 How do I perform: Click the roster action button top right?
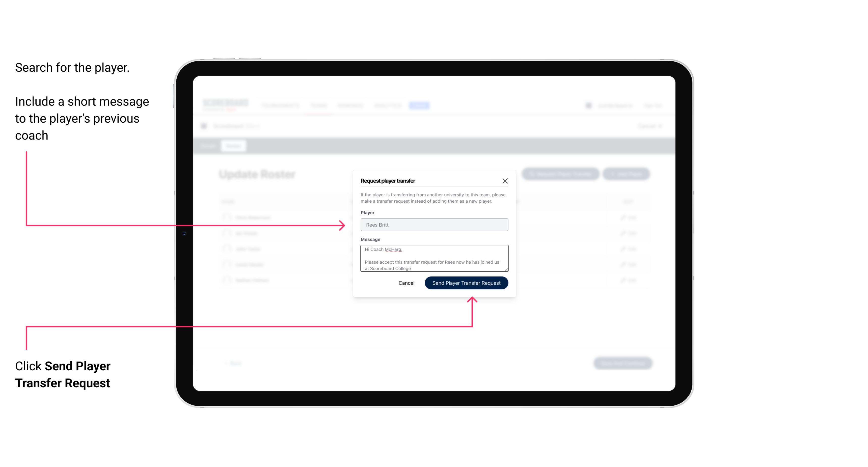point(627,175)
